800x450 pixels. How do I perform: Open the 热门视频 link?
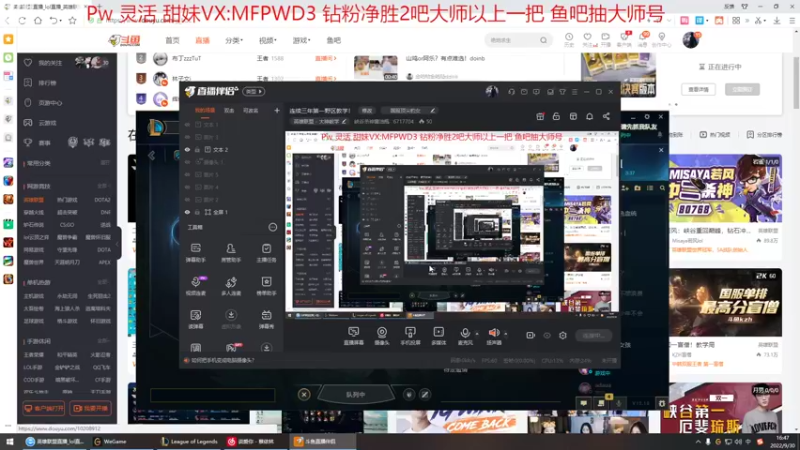[x=714, y=135]
